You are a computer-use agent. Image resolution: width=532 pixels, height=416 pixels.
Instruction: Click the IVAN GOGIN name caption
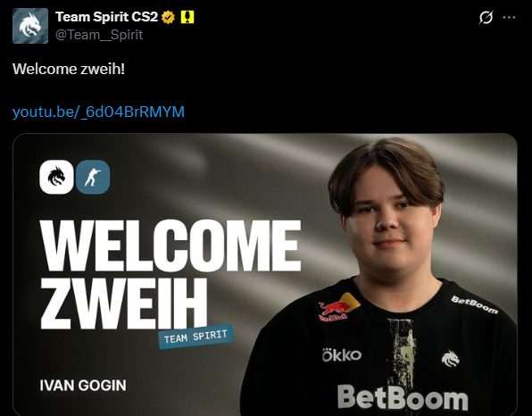[83, 386]
